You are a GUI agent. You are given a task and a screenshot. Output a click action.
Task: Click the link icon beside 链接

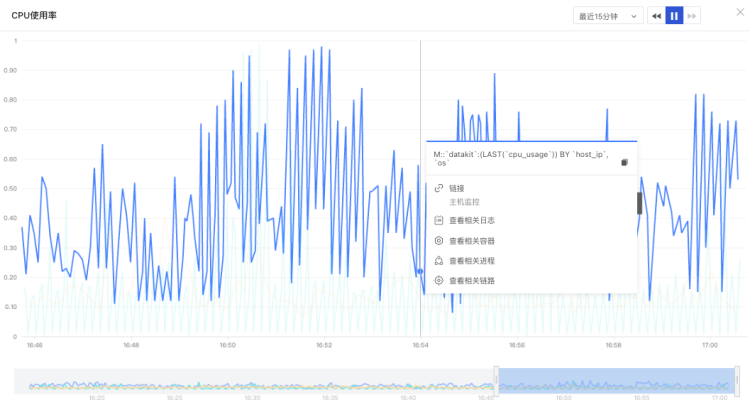[439, 188]
